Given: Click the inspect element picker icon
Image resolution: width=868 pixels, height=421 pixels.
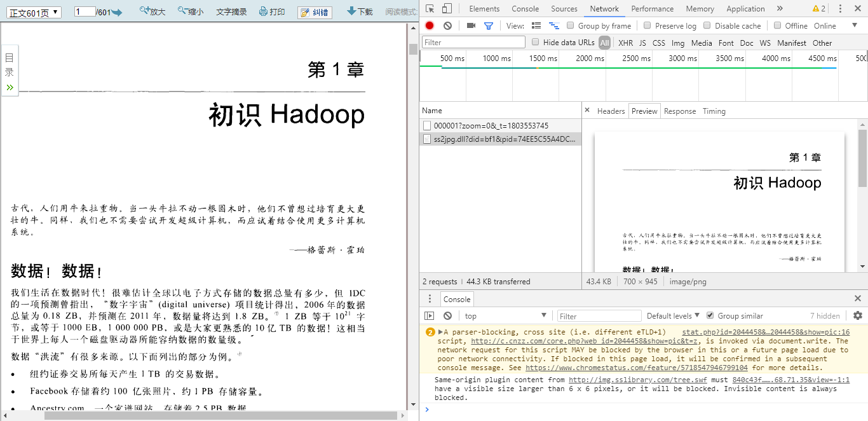Looking at the screenshot, I should (x=430, y=9).
